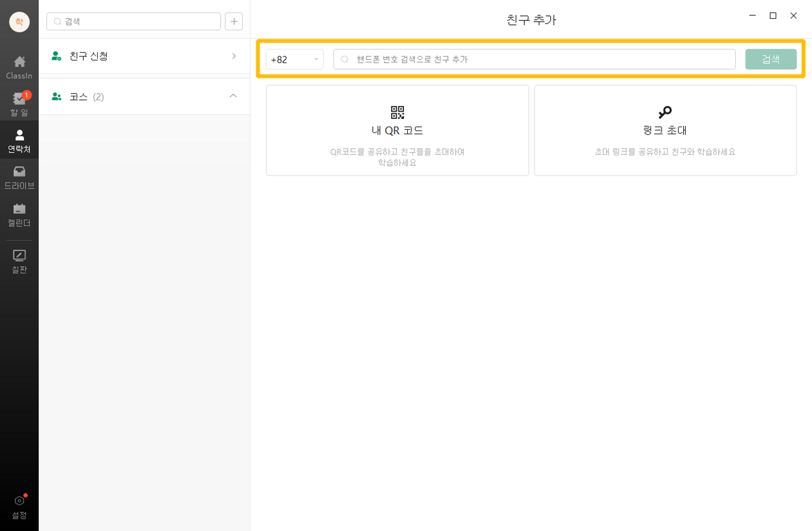Click 초대 링크를 공유하고 description text

pyautogui.click(x=665, y=152)
